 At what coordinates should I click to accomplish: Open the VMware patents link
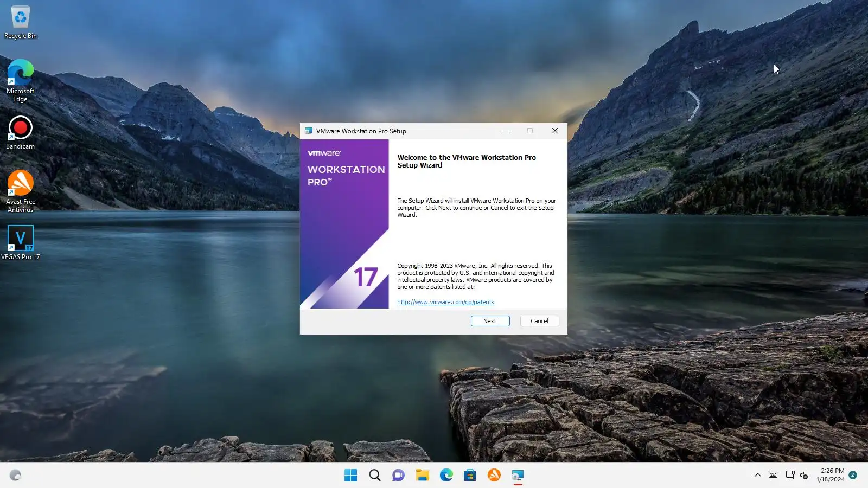pos(445,302)
